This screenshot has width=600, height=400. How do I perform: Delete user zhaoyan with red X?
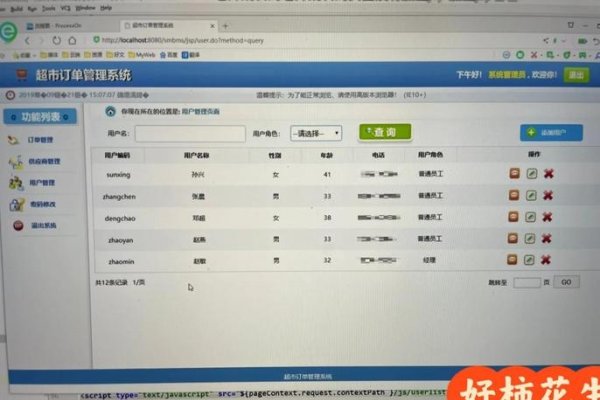546,238
